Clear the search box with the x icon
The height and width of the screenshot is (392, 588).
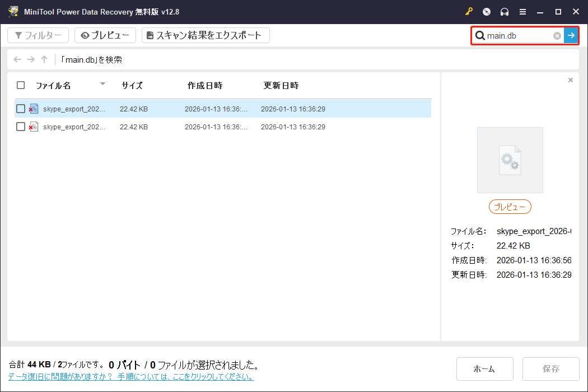tap(557, 35)
